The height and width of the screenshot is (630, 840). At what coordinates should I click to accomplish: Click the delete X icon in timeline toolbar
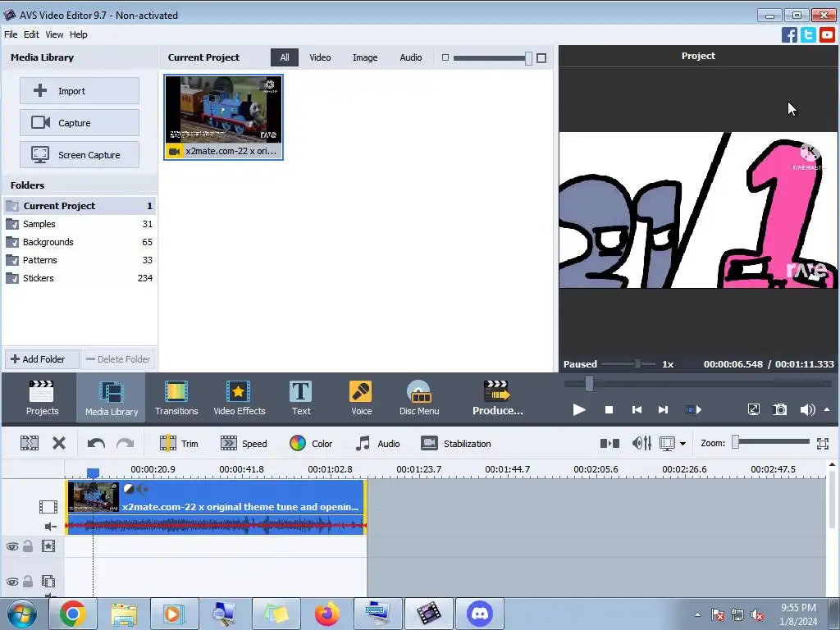59,443
